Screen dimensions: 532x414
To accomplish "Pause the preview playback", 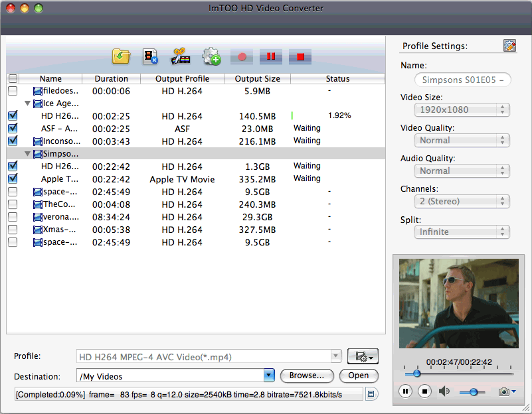I will 405,391.
